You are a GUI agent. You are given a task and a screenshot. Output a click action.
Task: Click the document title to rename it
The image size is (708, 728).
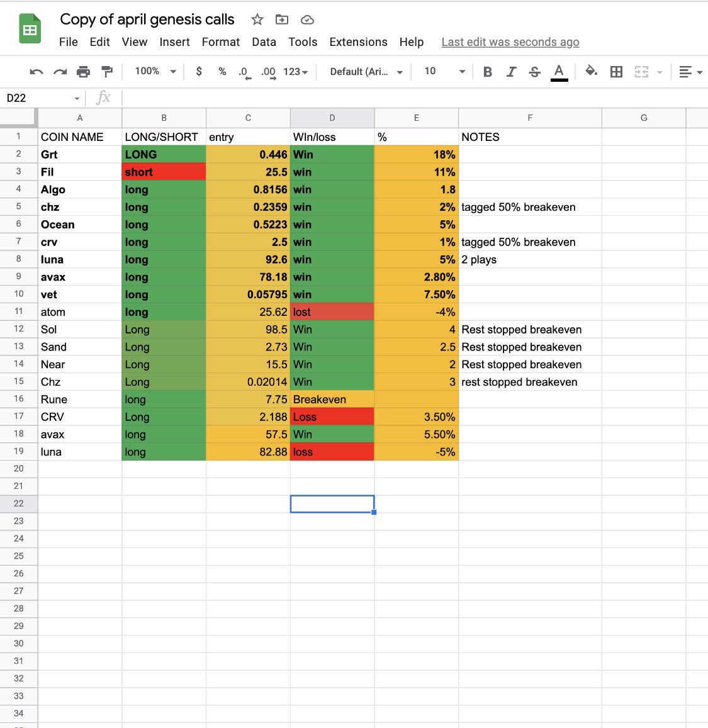[x=147, y=20]
